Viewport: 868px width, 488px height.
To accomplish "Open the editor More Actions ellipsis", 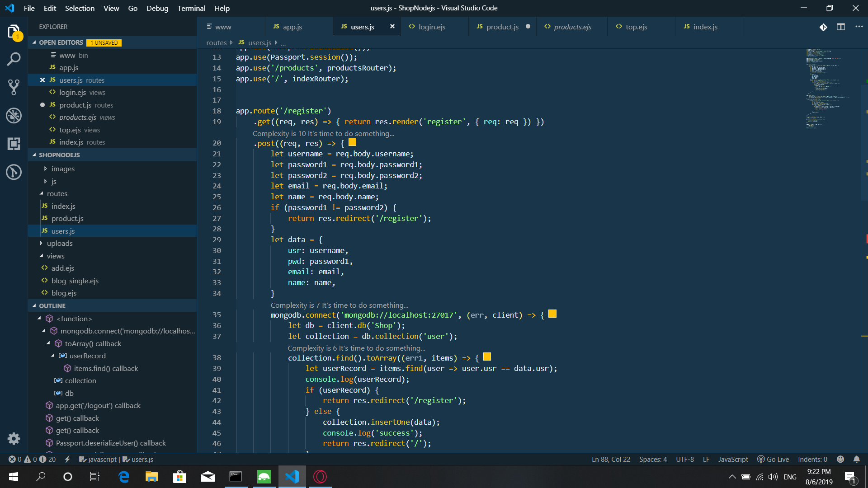I will click(859, 27).
